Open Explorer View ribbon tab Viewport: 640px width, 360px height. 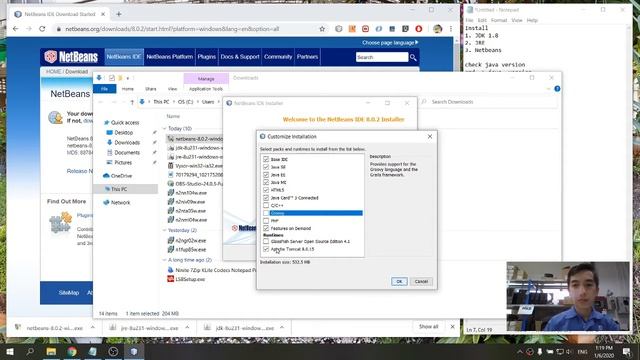[173, 89]
